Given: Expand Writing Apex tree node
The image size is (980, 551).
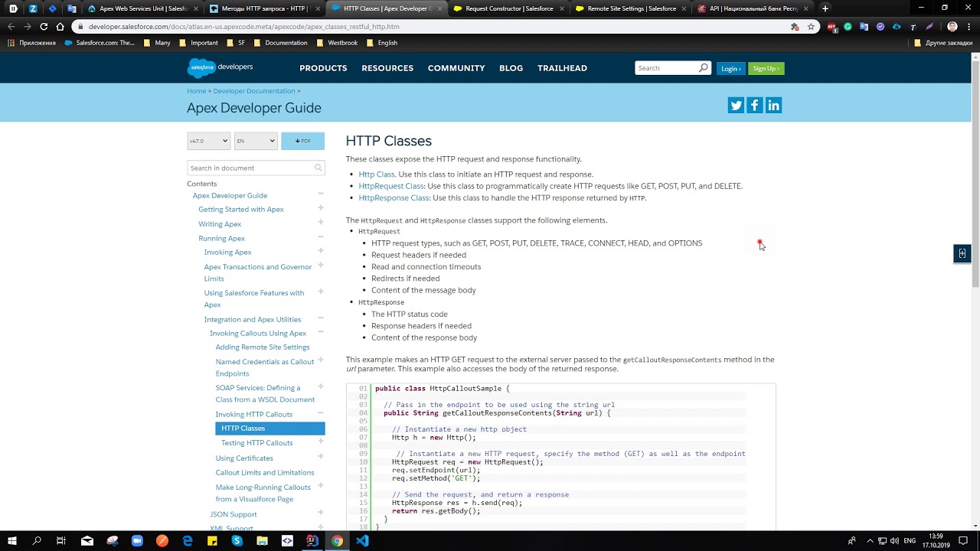Looking at the screenshot, I should (x=320, y=223).
